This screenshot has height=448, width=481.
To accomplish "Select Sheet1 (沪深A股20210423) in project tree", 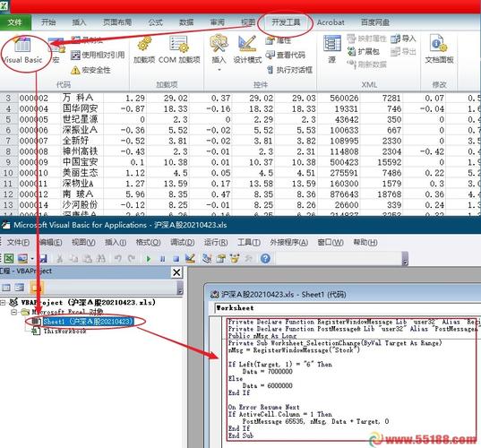I will click(x=88, y=322).
